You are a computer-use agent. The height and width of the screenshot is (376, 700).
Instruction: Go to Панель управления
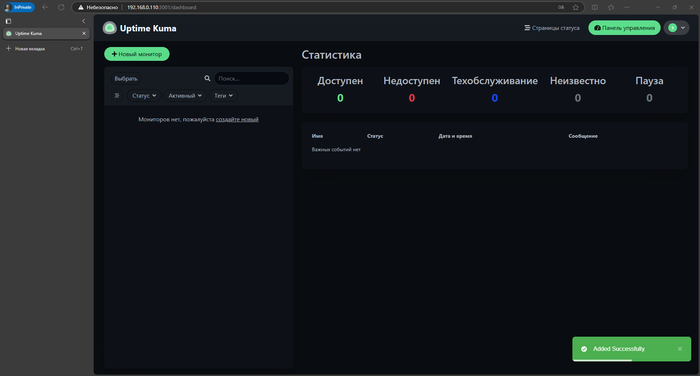(x=624, y=28)
